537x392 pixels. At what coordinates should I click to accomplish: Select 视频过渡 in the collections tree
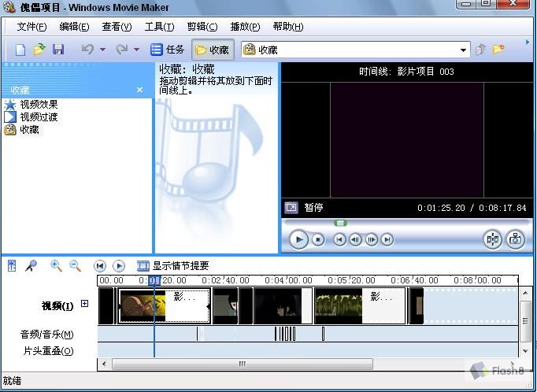coord(39,117)
